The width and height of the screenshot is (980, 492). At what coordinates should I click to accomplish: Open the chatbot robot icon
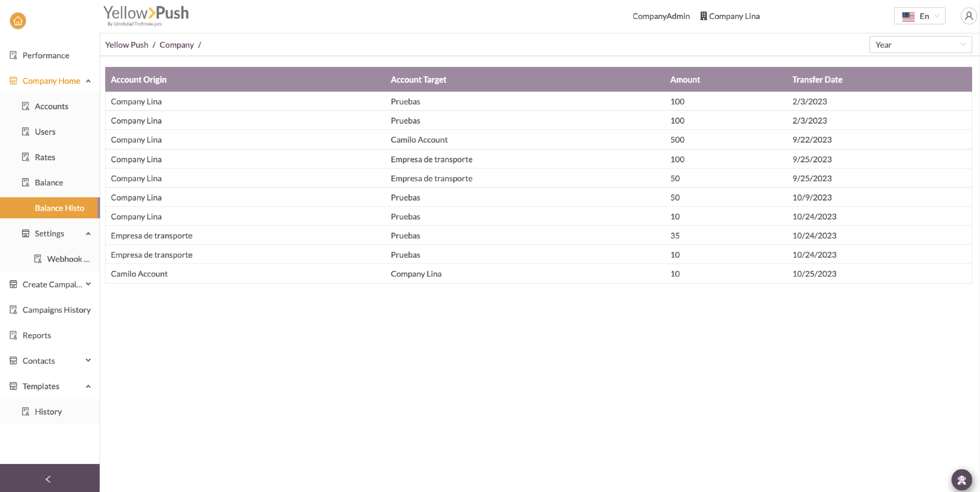(x=961, y=479)
